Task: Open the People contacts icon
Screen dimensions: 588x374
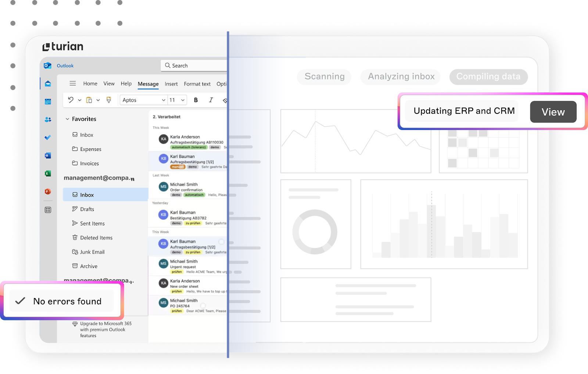Action: pos(48,120)
